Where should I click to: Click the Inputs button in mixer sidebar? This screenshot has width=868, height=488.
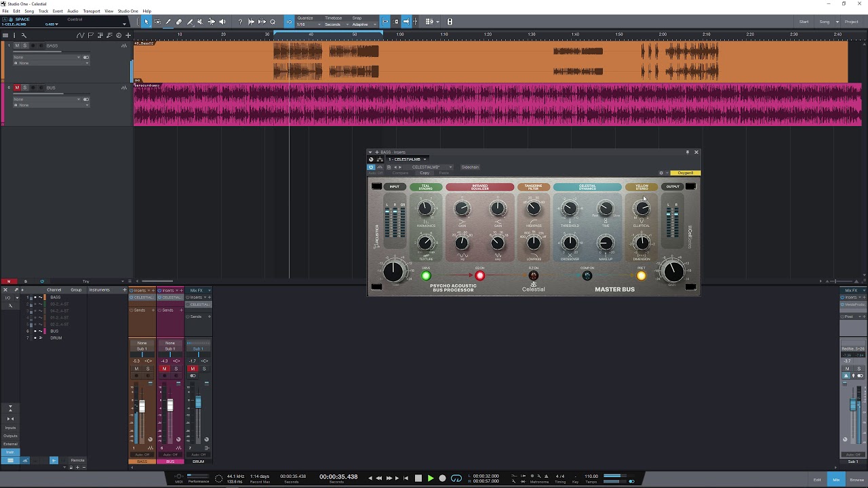pyautogui.click(x=10, y=428)
